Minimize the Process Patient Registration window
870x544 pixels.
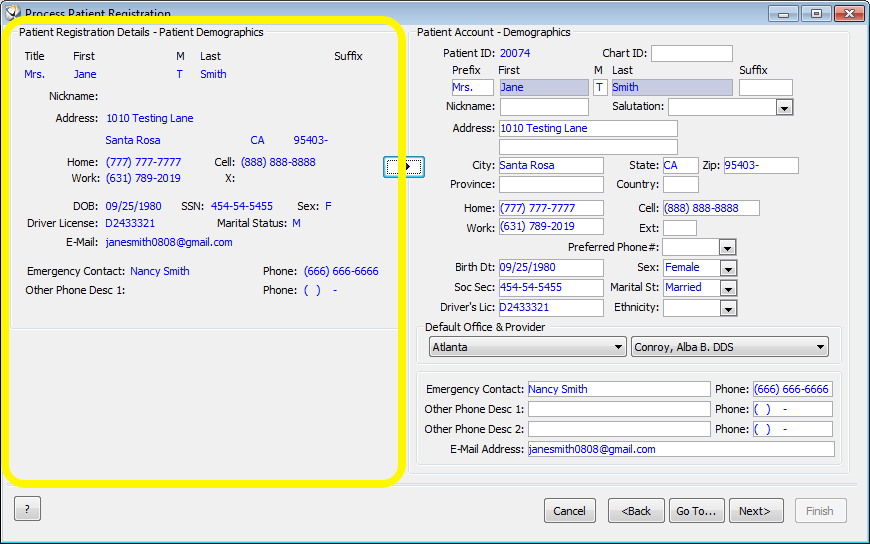pyautogui.click(x=783, y=13)
